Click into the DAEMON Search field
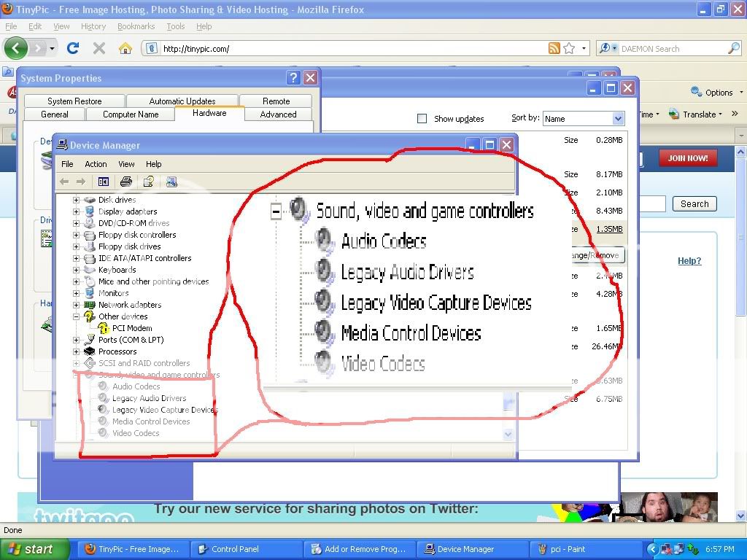Image resolution: width=747 pixels, height=560 pixels. (673, 48)
